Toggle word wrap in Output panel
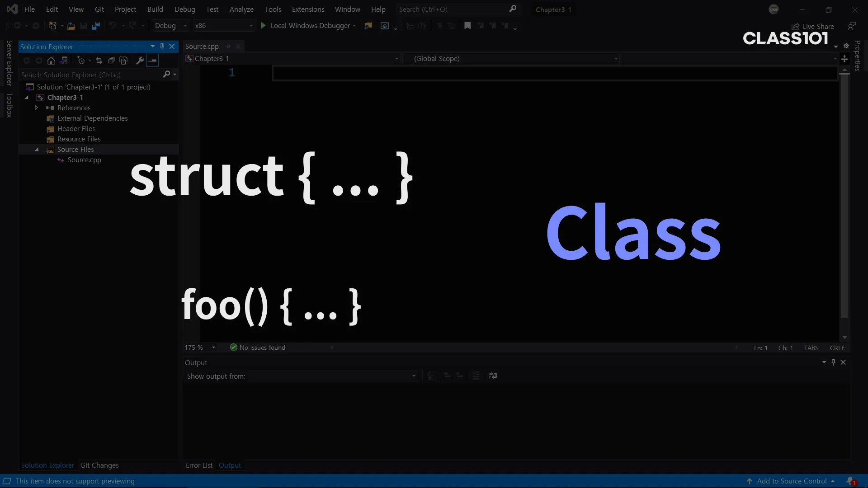 [x=493, y=375]
